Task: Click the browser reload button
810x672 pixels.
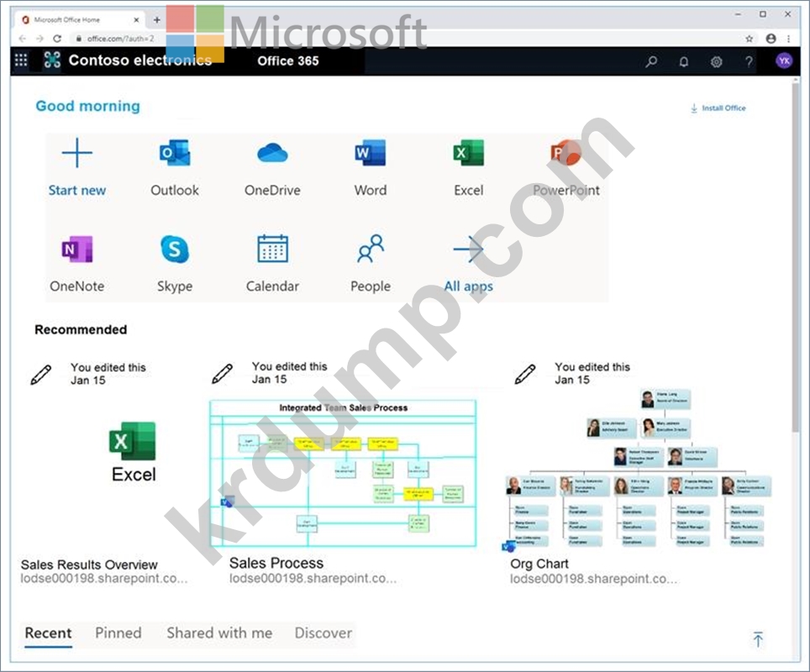Action: [x=57, y=39]
